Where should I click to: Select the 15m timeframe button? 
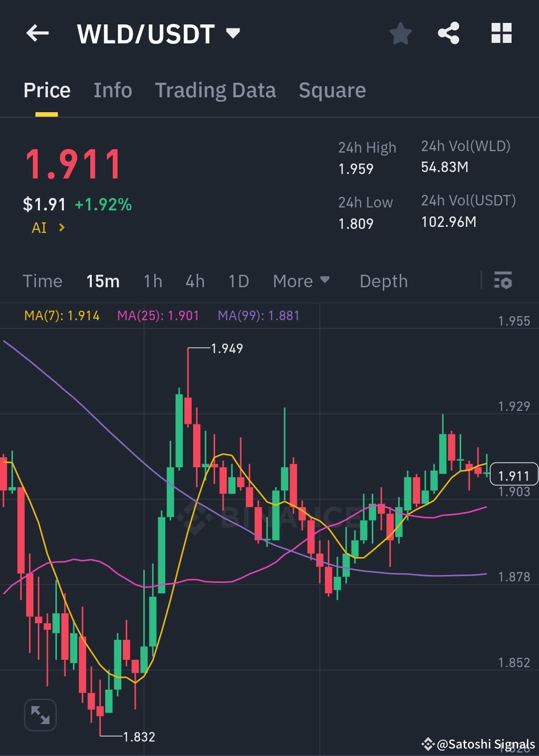coord(103,281)
